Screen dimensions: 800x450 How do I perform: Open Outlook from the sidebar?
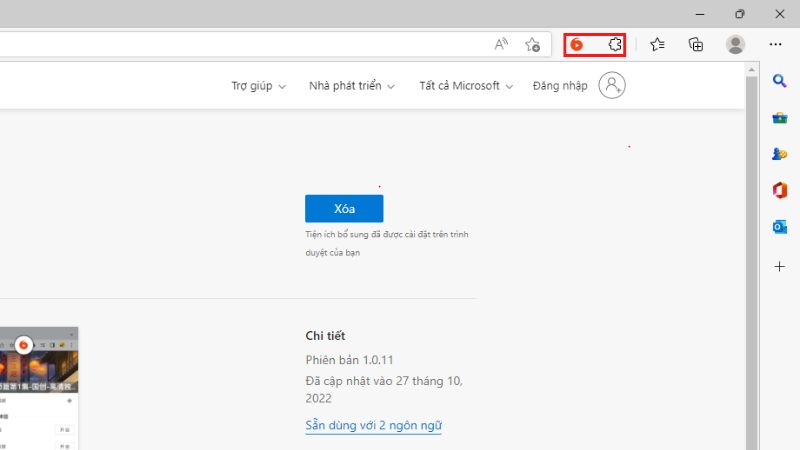779,227
